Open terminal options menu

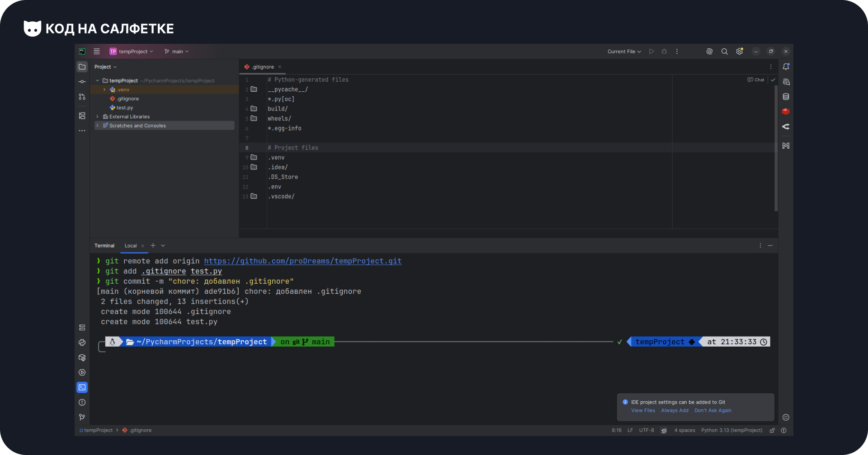(760, 246)
